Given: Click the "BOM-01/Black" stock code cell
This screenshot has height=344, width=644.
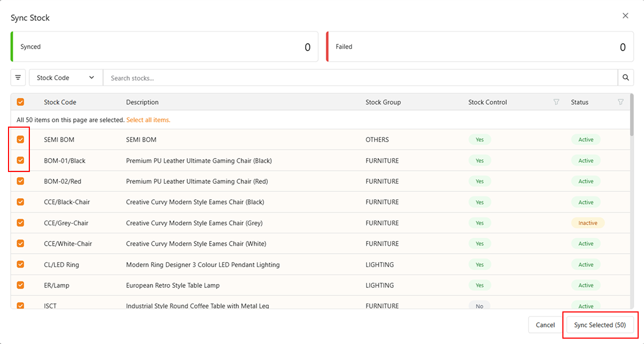Looking at the screenshot, I should coord(65,160).
